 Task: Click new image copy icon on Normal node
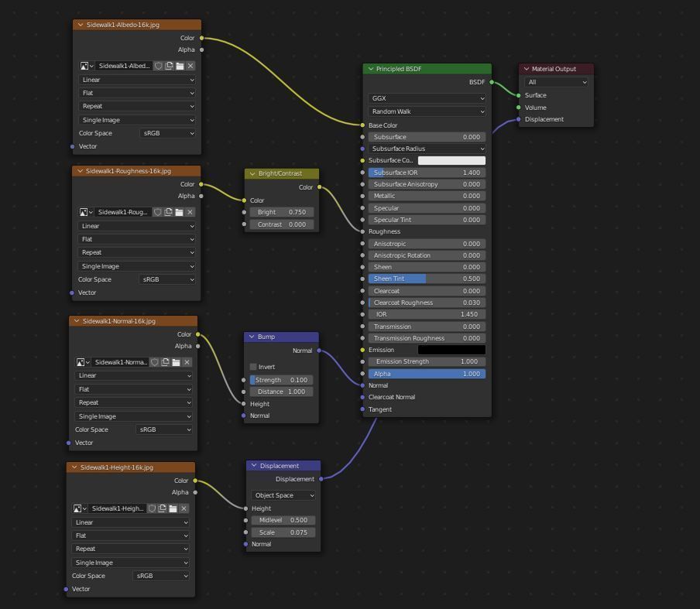click(165, 362)
